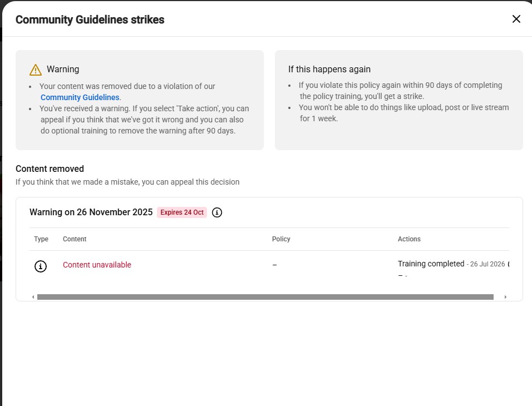This screenshot has width=532, height=406.
Task: Click the Expires 24 Oct badge
Action: point(182,212)
